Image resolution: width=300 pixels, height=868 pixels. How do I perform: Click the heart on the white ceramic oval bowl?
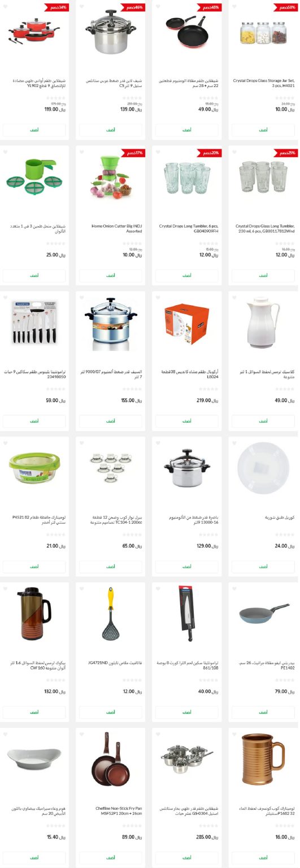pyautogui.click(x=6, y=734)
